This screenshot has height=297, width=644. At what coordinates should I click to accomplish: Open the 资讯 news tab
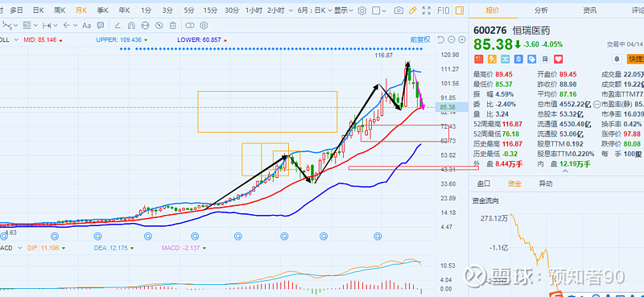(x=590, y=10)
